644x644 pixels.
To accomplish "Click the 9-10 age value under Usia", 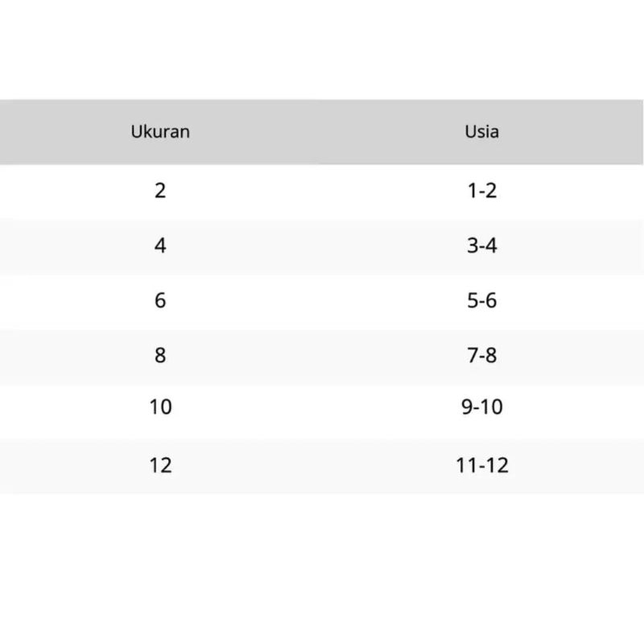I will coord(481,407).
